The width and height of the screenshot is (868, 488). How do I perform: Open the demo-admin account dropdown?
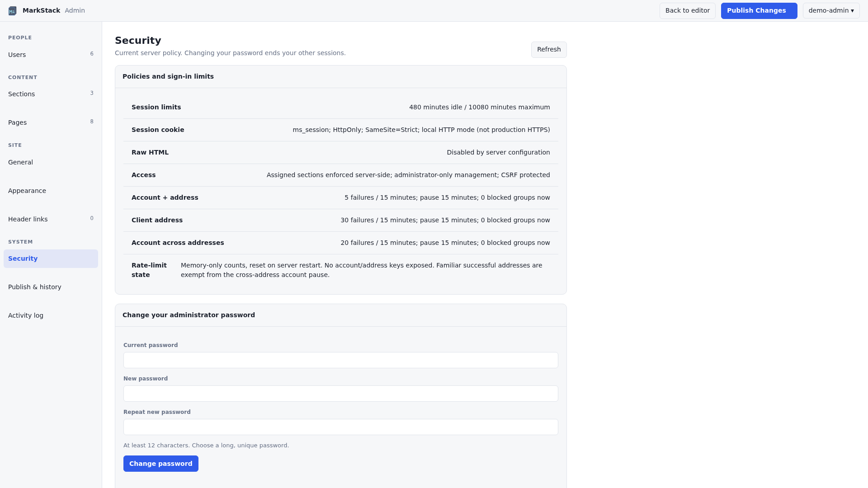click(831, 11)
